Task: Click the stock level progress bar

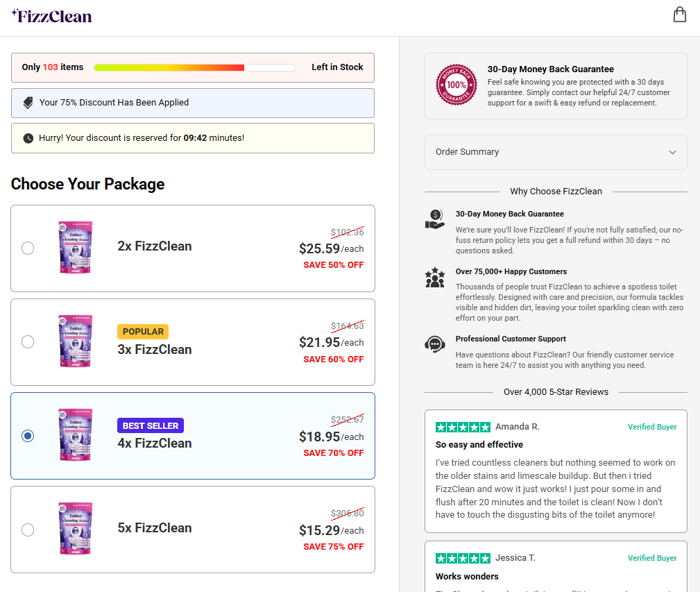Action: click(x=195, y=67)
